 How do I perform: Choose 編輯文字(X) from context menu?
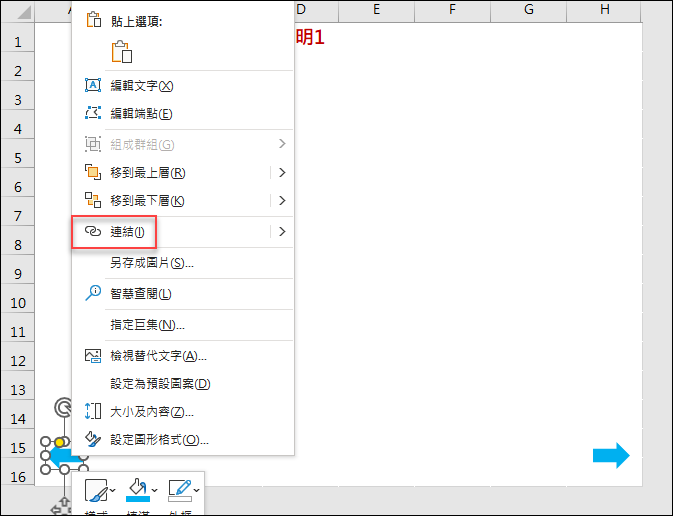[x=183, y=85]
